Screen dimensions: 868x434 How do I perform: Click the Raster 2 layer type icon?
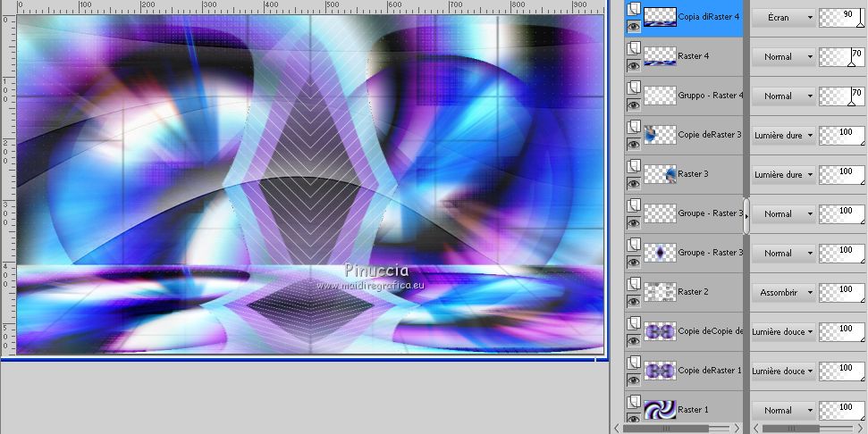pos(634,284)
